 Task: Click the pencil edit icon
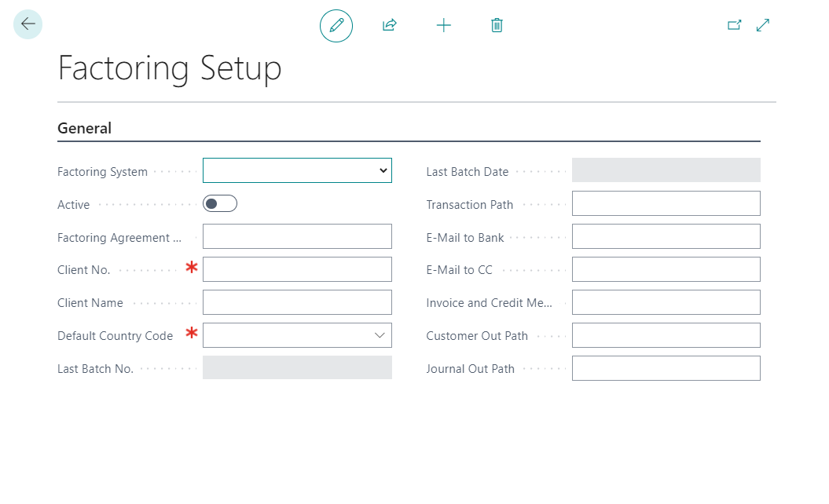336,26
